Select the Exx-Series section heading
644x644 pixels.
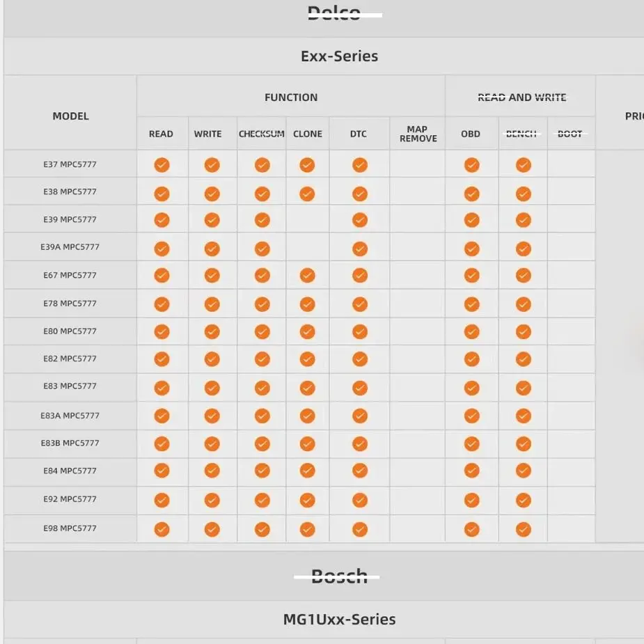pos(339,56)
